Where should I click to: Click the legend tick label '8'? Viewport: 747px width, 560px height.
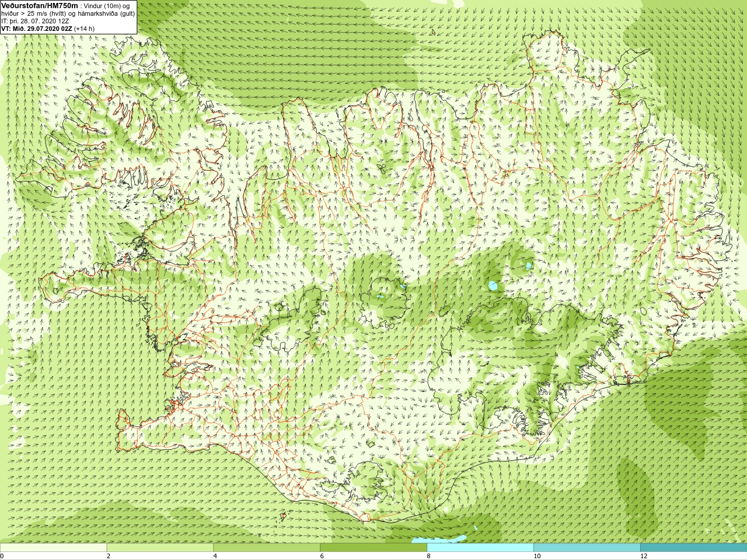[429, 556]
